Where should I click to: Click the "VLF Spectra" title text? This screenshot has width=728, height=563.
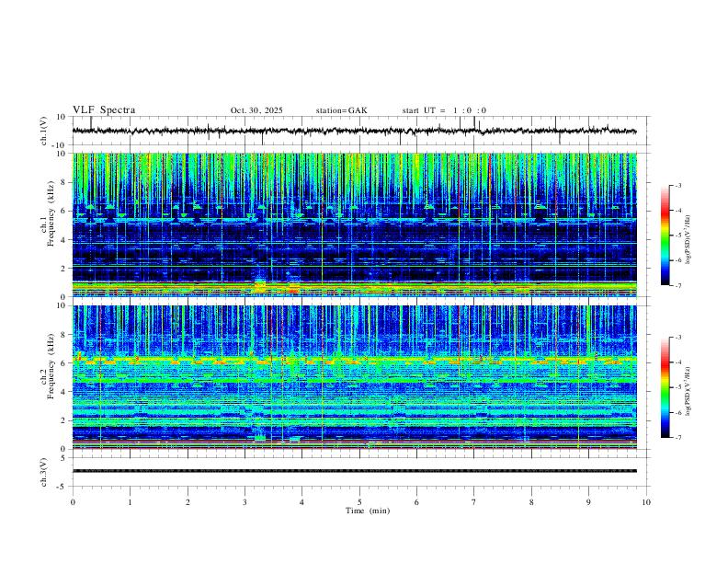pos(104,110)
